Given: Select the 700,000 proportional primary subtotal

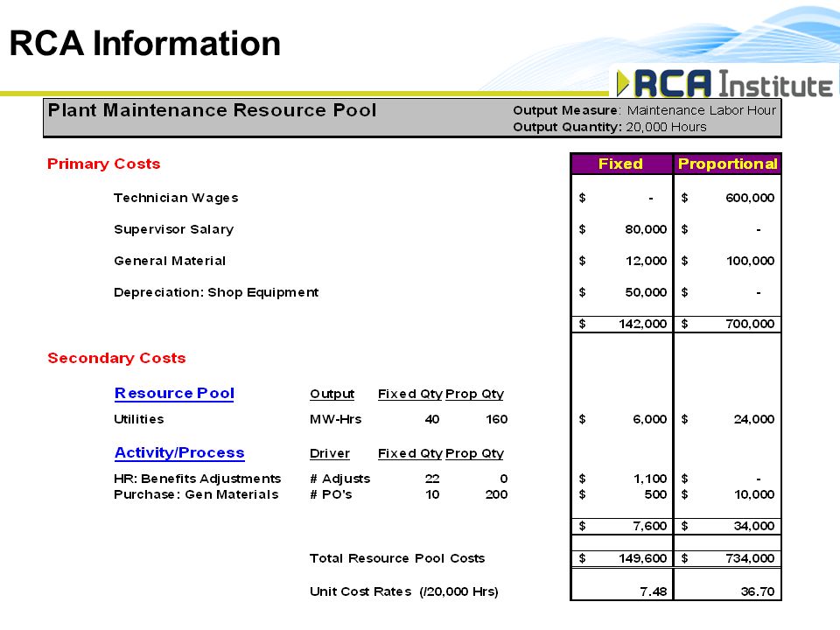Looking at the screenshot, I should click(x=750, y=324).
